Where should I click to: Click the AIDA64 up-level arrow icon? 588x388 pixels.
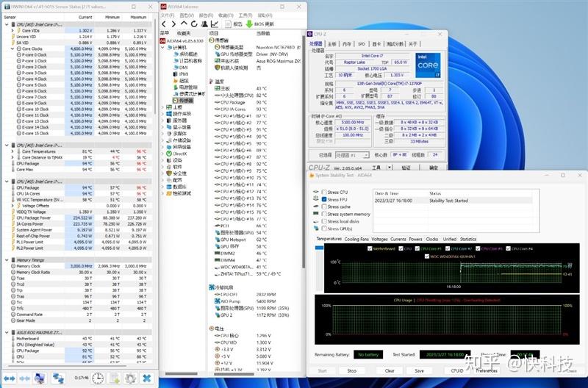coord(184,24)
